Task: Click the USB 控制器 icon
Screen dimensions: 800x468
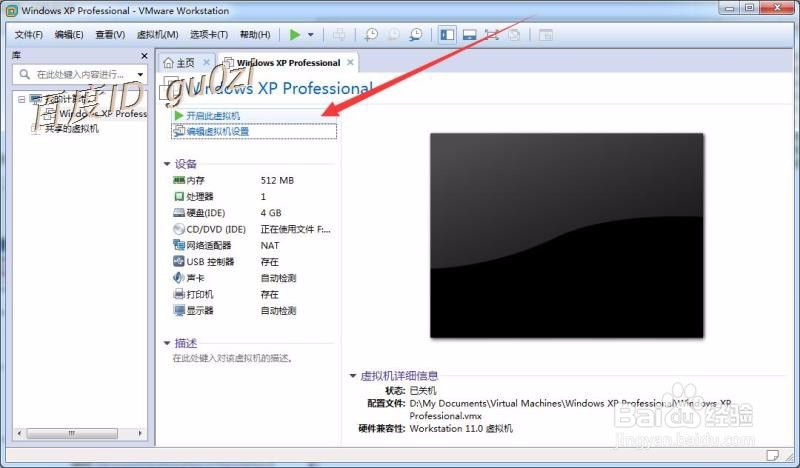Action: 179,262
